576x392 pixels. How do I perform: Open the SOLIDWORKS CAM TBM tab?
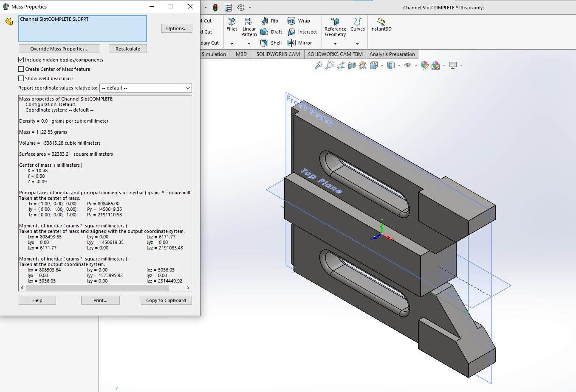pos(335,54)
